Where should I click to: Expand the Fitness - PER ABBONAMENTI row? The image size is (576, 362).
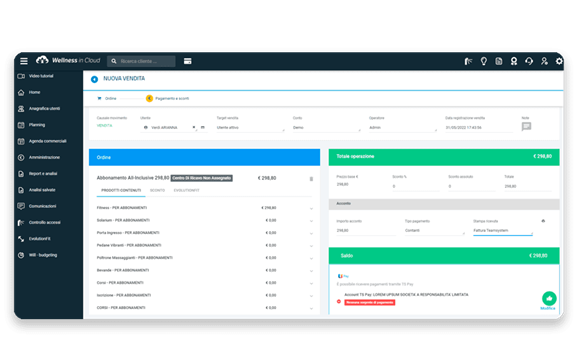click(x=311, y=208)
